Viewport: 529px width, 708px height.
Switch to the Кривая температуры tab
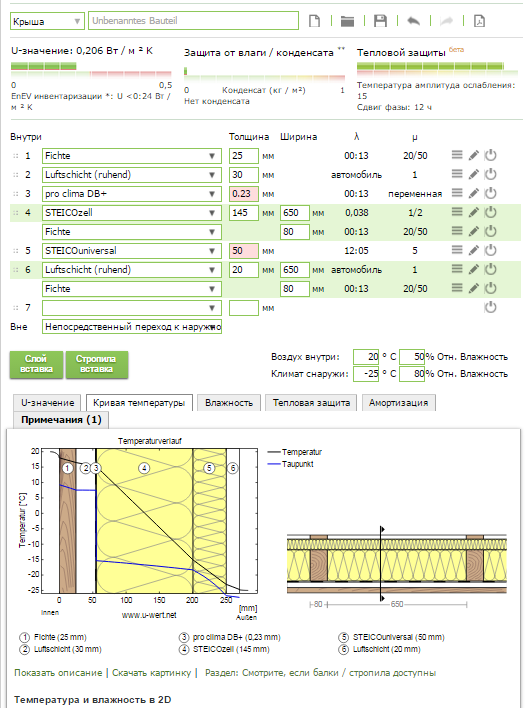coord(139,403)
